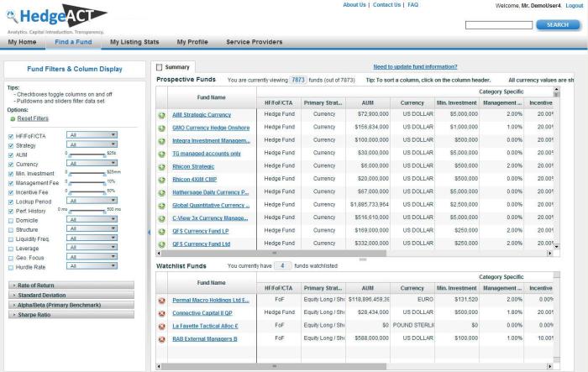Click prospective funds horizontal scrollbar thumb
Screen dimensions: 588x372
274,254
